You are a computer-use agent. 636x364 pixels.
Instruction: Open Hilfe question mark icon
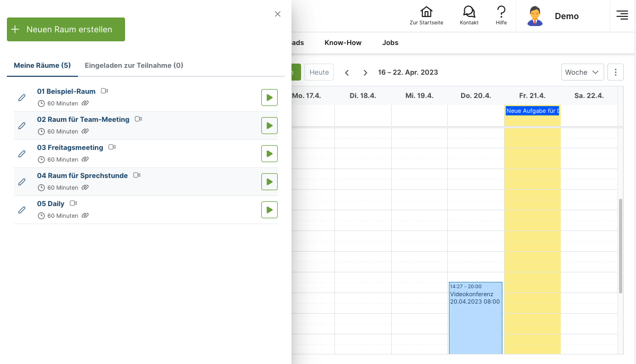pos(501,15)
